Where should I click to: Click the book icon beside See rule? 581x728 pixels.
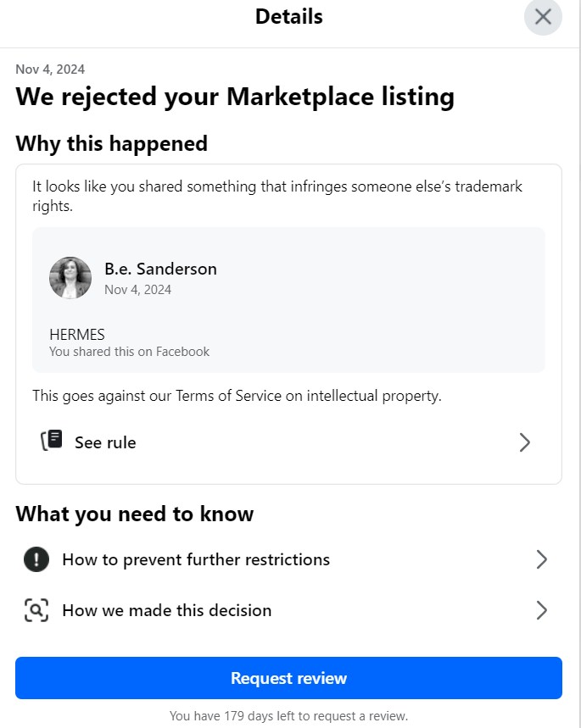pos(52,440)
